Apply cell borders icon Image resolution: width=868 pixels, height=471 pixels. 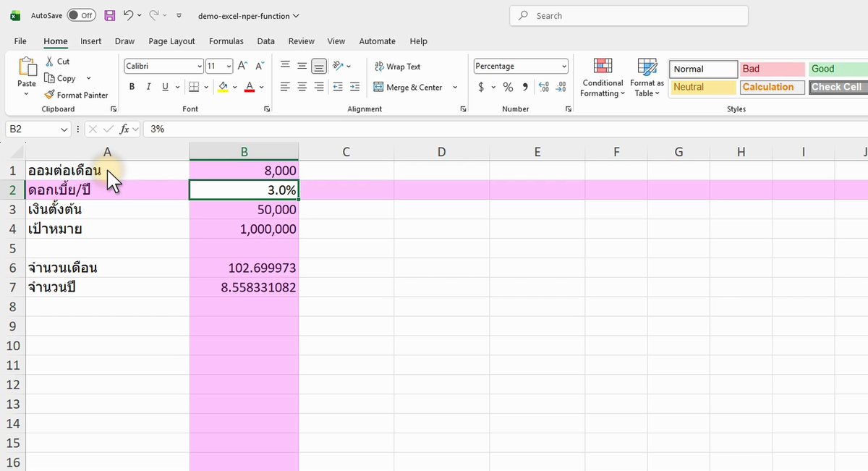coord(193,87)
